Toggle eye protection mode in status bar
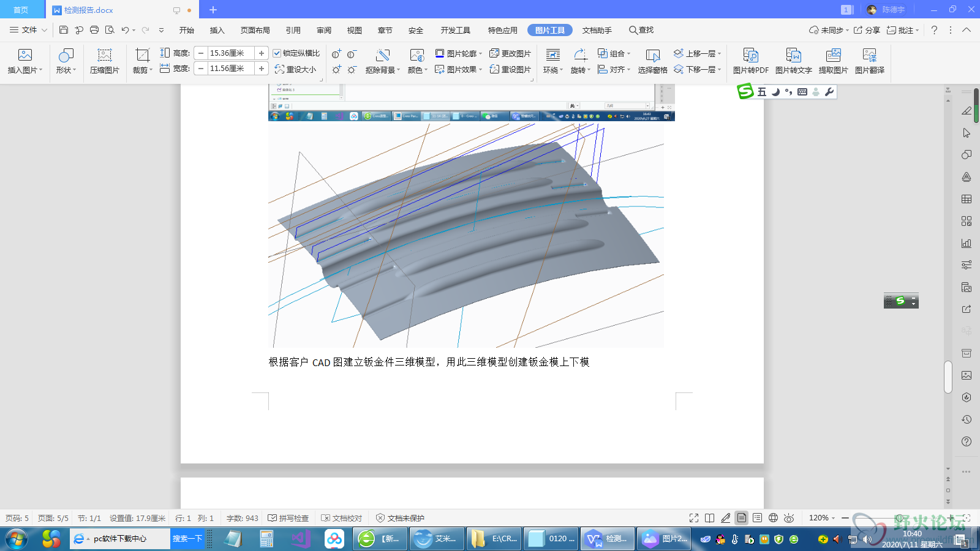Viewport: 980px width, 551px height. [x=790, y=518]
